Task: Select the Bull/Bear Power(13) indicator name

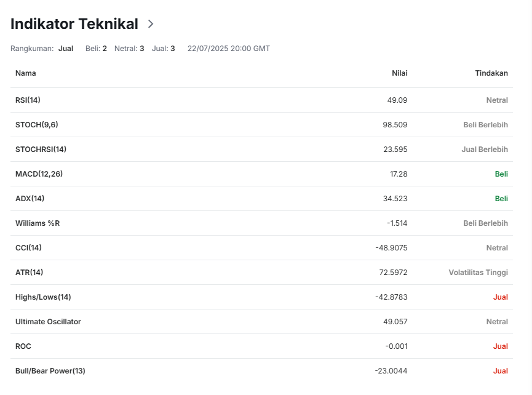Action: click(50, 371)
